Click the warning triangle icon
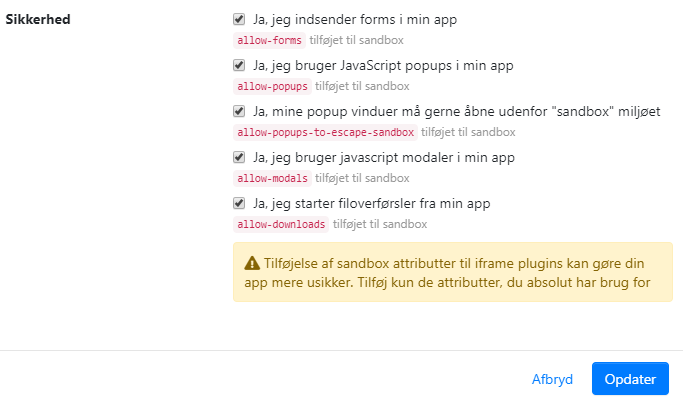 (x=252, y=263)
